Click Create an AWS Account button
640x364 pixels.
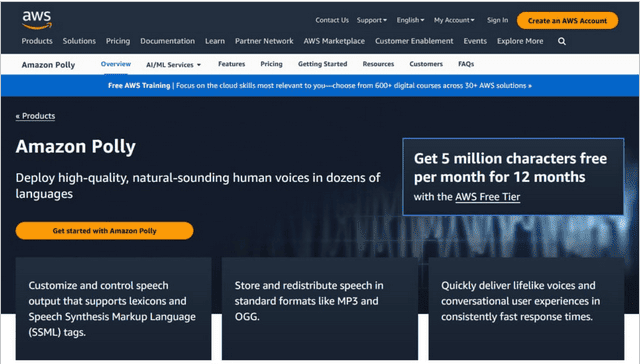coord(567,20)
